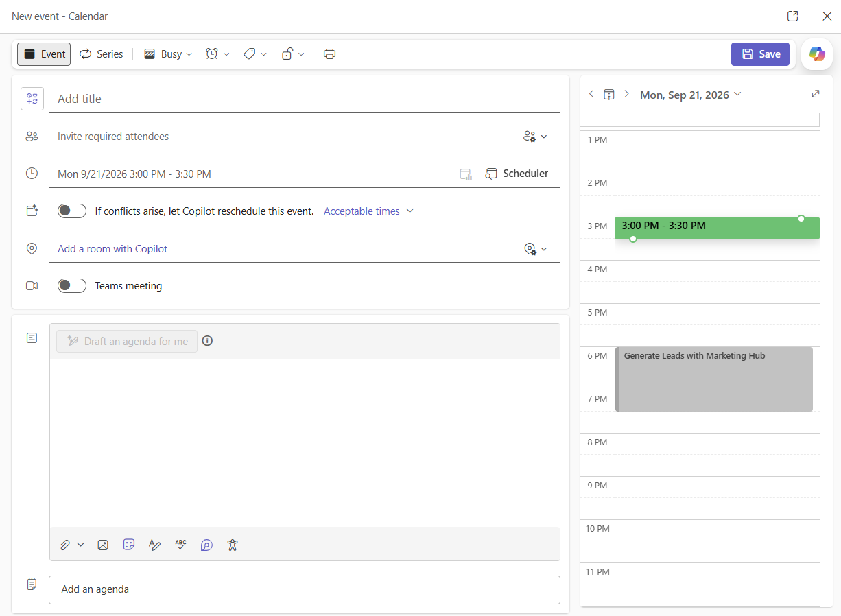This screenshot has width=841, height=616.
Task: Click the attendee response options icon
Action: click(x=529, y=137)
